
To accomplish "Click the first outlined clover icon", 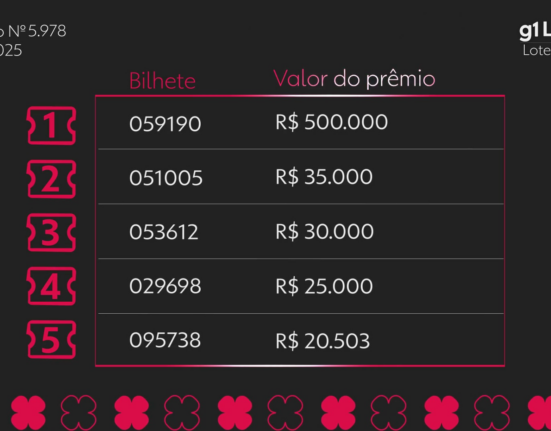I will click(79, 413).
